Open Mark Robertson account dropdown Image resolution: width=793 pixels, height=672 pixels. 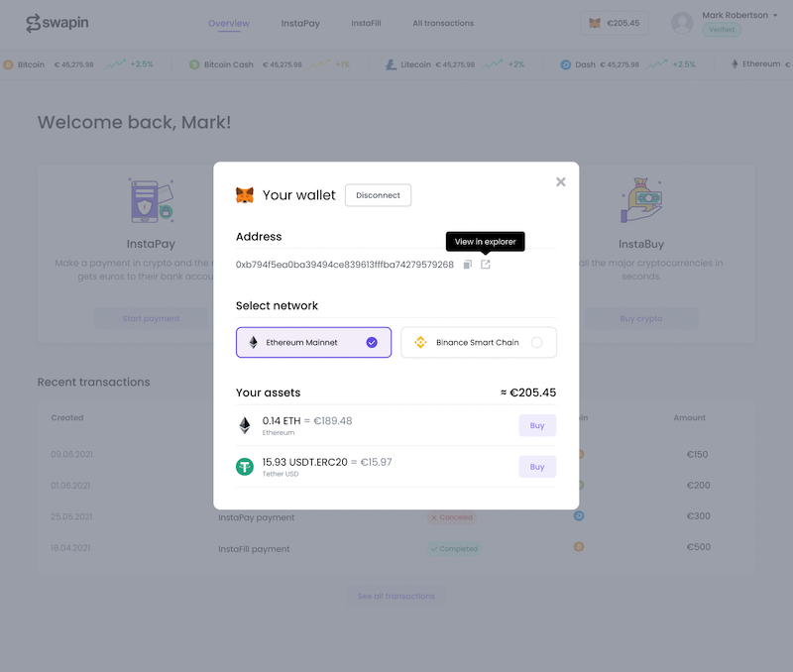click(739, 15)
